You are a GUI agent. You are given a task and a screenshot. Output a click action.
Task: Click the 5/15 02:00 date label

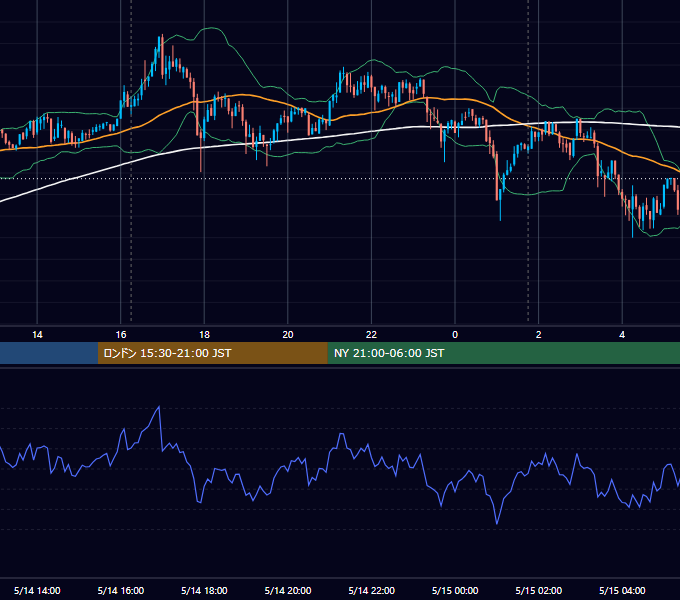pos(539,590)
